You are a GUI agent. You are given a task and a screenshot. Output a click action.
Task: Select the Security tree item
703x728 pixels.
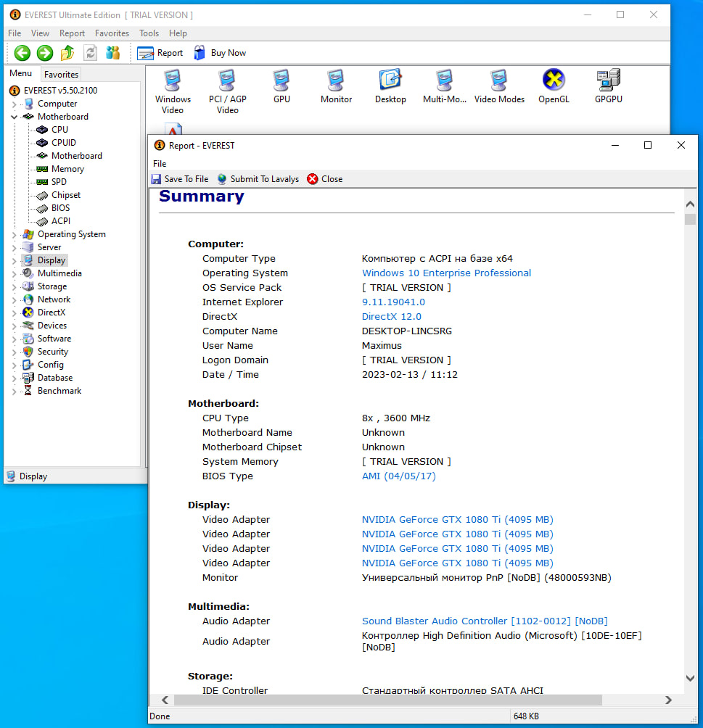(52, 352)
